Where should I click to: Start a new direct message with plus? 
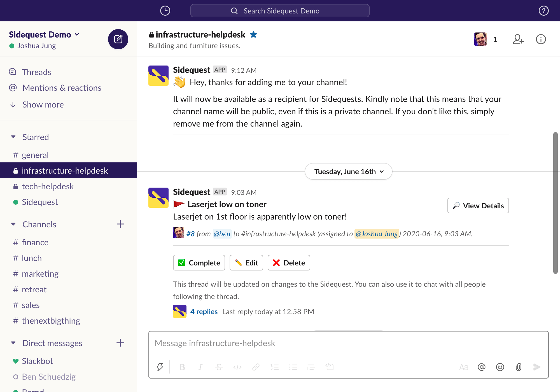[120, 343]
